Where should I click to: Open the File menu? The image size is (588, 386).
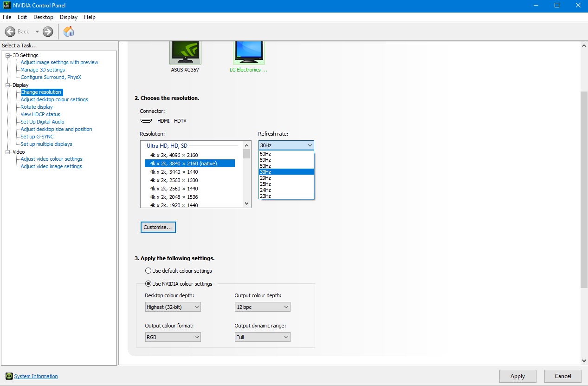click(7, 17)
